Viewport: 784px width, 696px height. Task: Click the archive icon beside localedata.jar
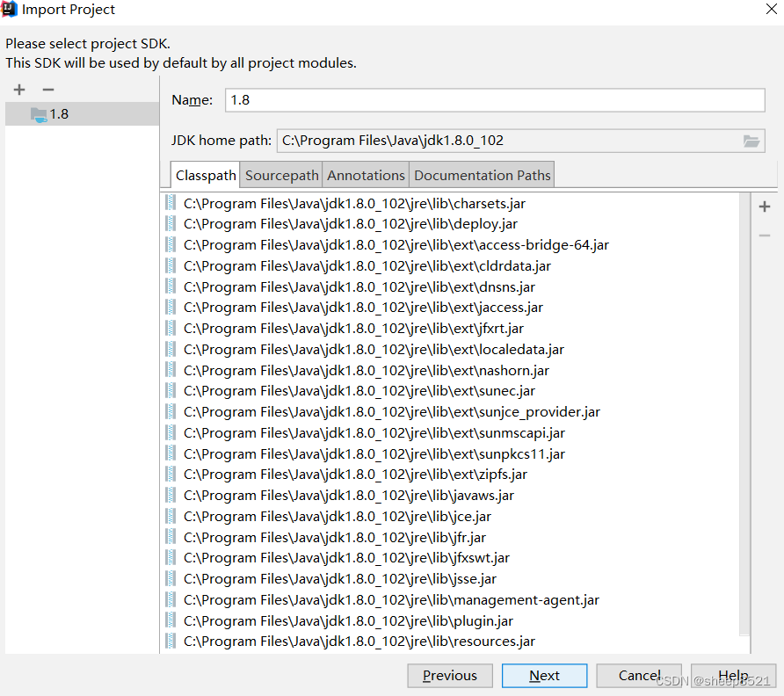click(171, 349)
